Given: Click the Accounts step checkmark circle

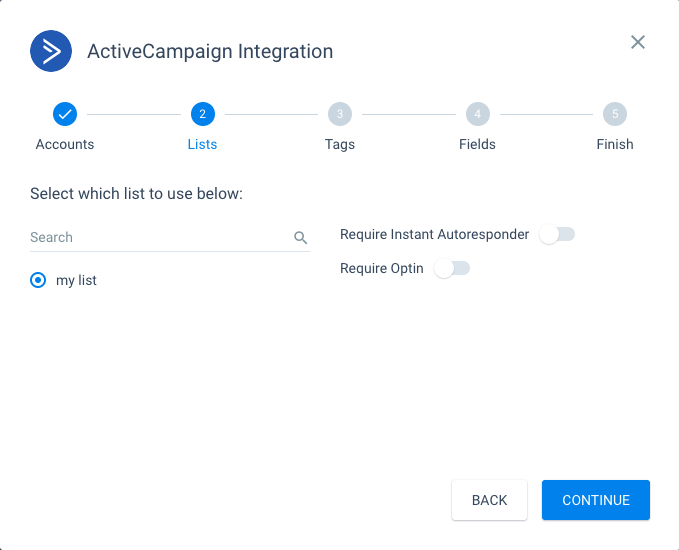Looking at the screenshot, I should tap(65, 114).
